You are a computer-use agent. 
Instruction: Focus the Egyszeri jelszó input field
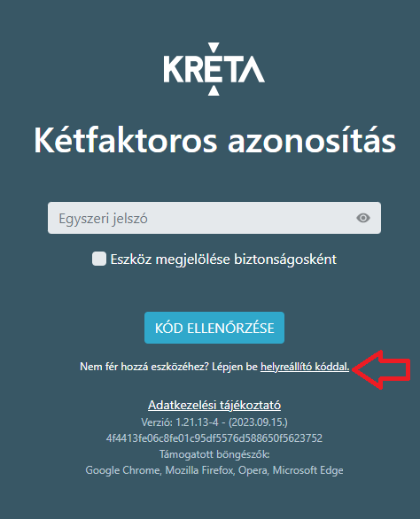pyautogui.click(x=214, y=218)
